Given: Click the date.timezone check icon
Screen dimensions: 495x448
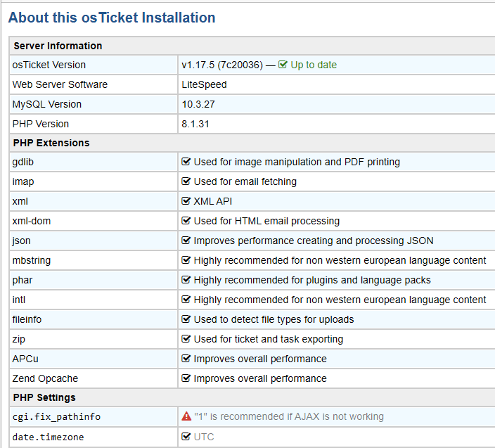Looking at the screenshot, I should pos(186,437).
